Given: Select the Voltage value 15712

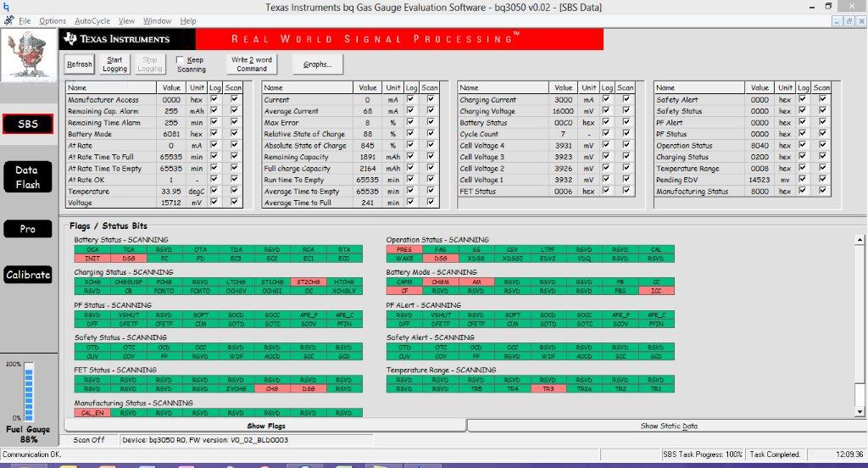Looking at the screenshot, I should pyautogui.click(x=171, y=203).
